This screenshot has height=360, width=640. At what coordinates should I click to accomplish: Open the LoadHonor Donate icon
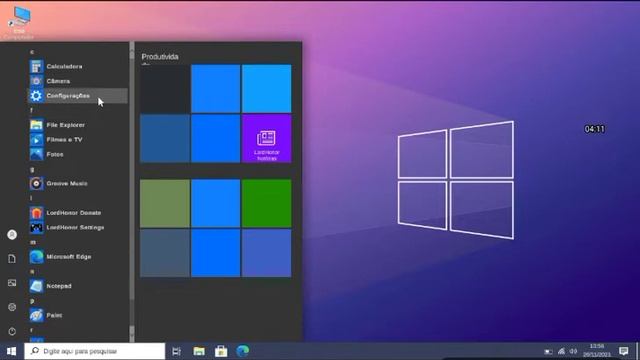[36, 213]
